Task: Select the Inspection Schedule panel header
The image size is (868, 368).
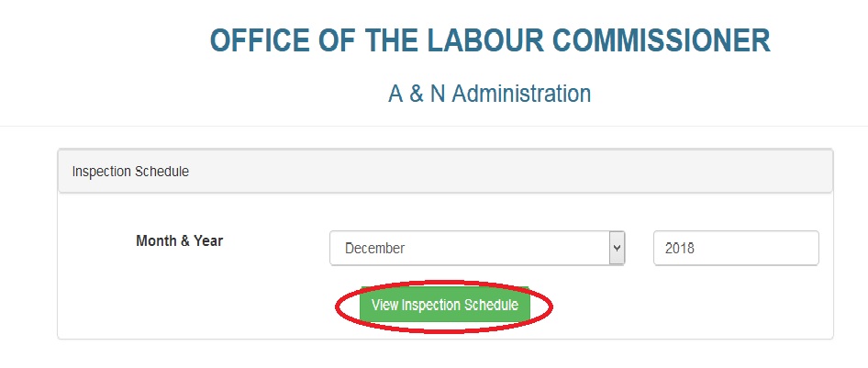Action: click(x=445, y=172)
